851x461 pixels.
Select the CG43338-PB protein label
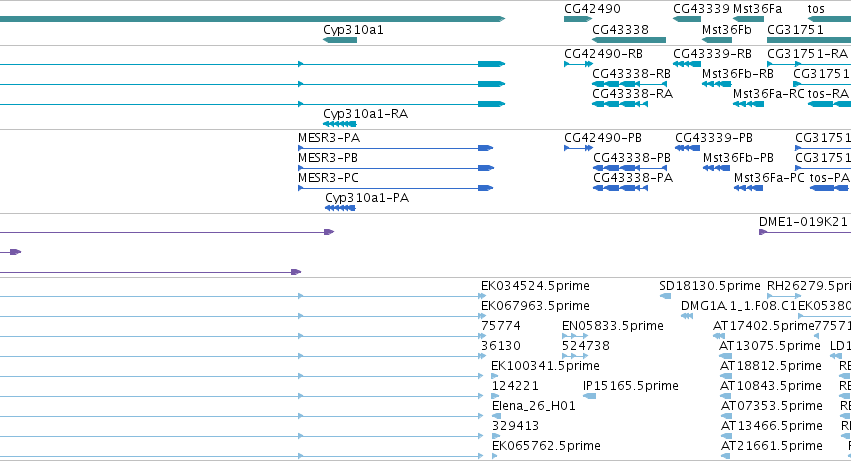click(x=632, y=158)
